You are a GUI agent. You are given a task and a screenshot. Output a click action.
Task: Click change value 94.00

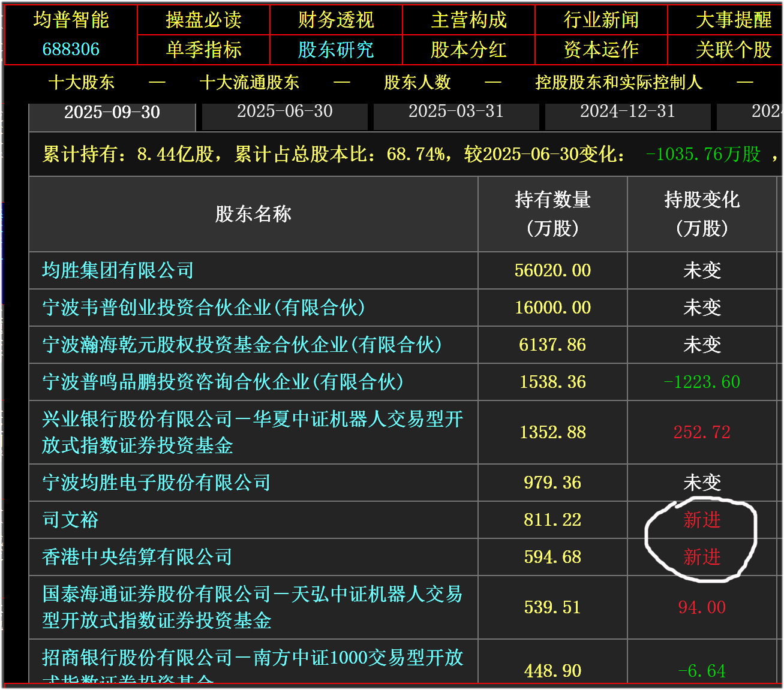coord(702,607)
